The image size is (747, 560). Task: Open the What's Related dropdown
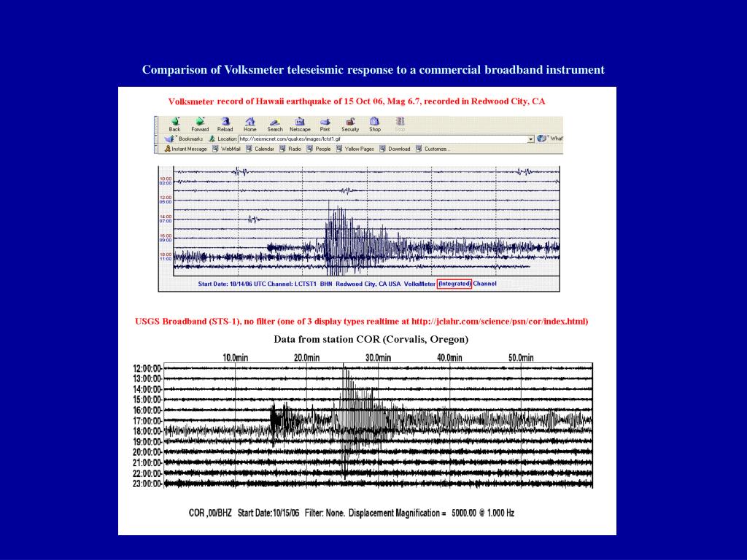click(550, 139)
